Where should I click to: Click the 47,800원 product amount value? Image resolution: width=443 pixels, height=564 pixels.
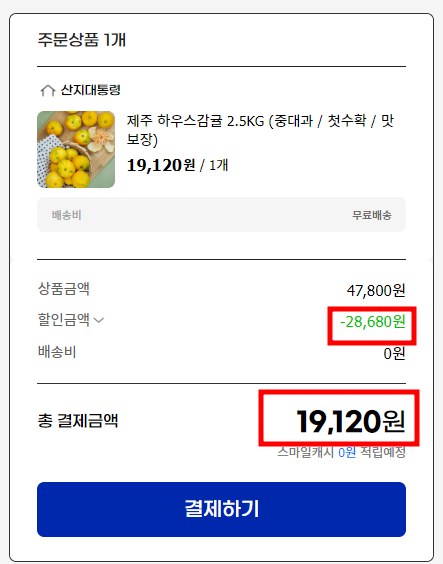(x=376, y=290)
